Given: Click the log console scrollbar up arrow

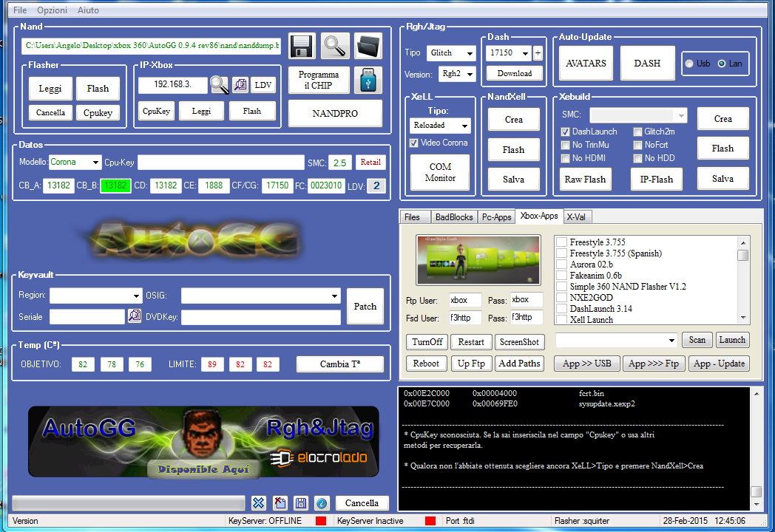Looking at the screenshot, I should [757, 394].
